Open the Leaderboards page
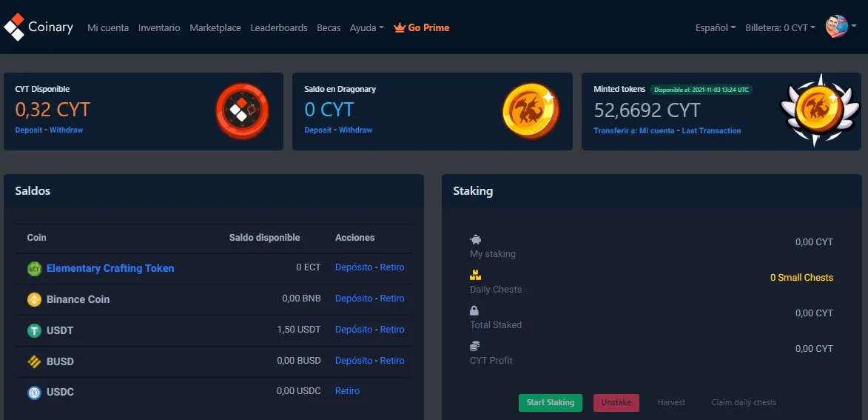 278,27
